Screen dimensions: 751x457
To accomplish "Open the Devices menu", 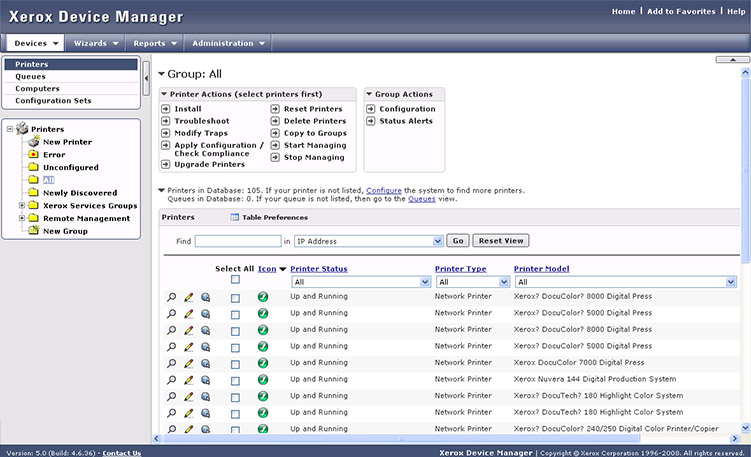I will tap(35, 43).
